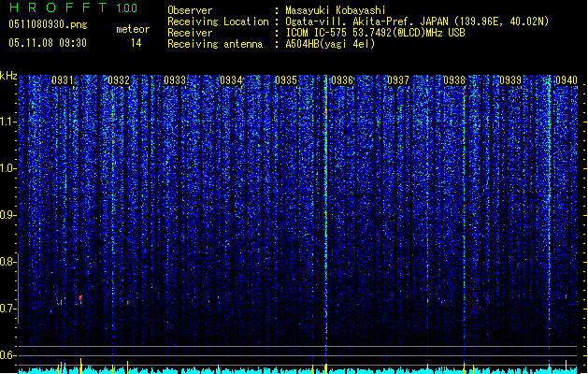Click the meteor count 14

[136, 43]
